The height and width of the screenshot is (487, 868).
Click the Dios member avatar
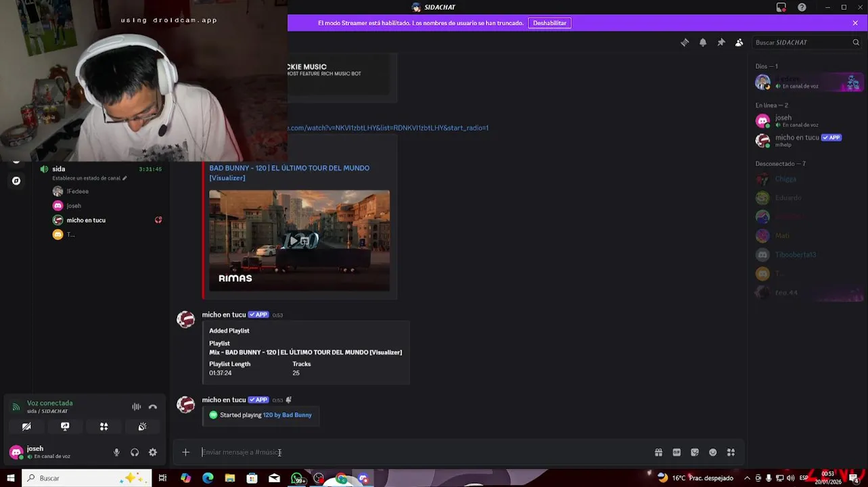tap(762, 83)
